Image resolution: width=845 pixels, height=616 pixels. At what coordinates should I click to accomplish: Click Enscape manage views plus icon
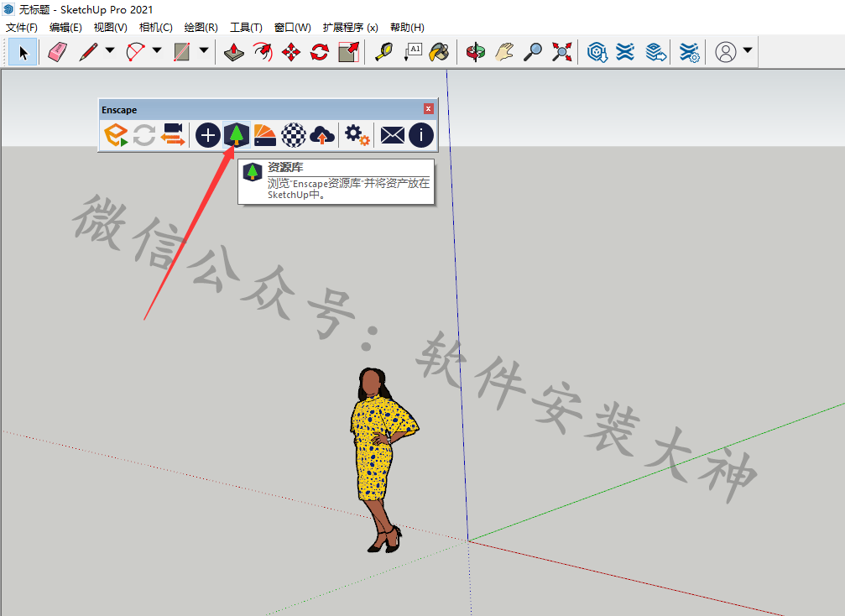coord(208,135)
